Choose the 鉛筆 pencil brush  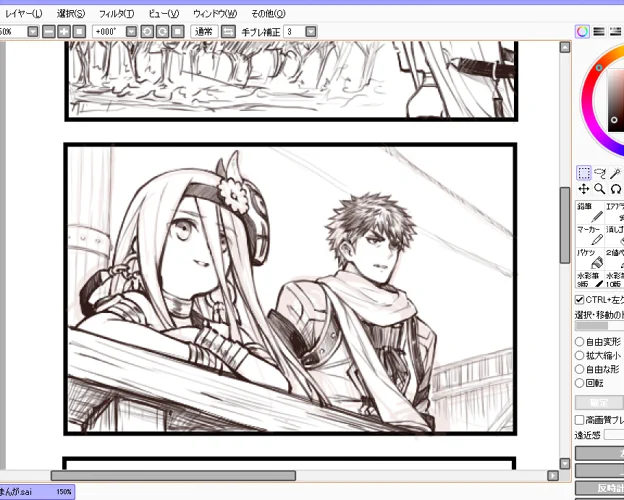[590, 212]
